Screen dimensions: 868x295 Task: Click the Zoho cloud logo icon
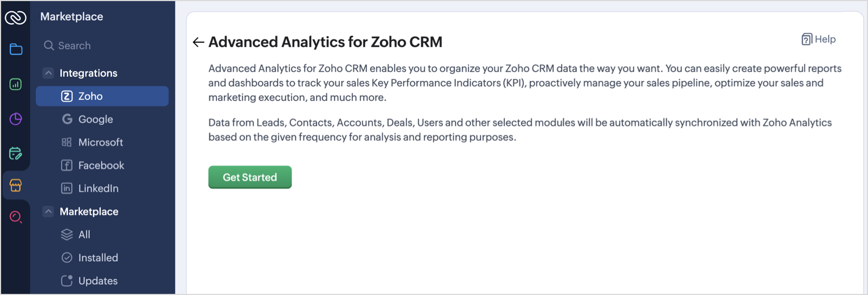[x=15, y=18]
